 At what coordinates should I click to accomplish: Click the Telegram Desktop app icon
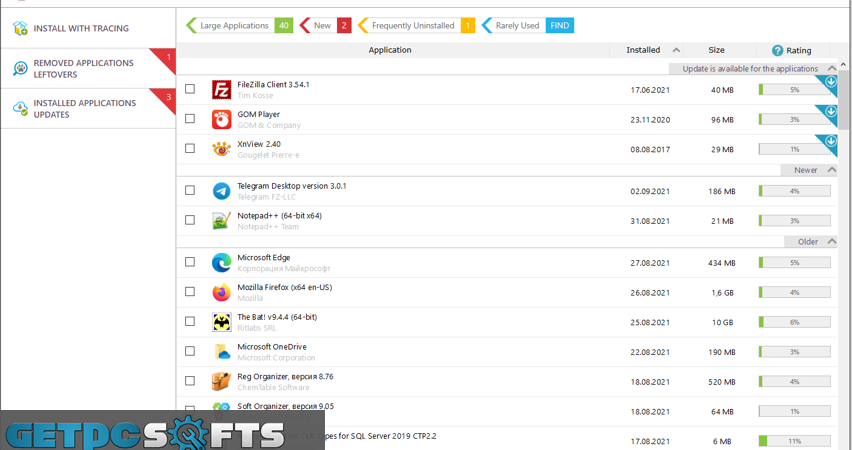point(221,191)
